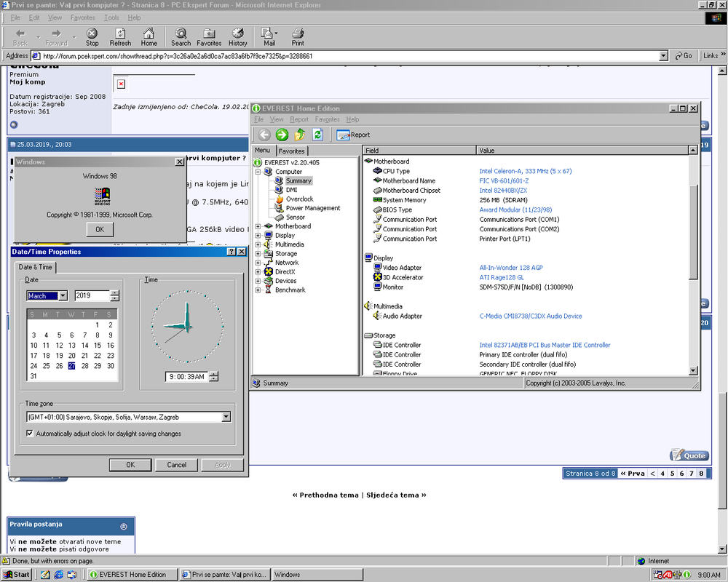The width and height of the screenshot is (728, 582).
Task: Click Cancel in Date/Time Properties
Action: click(x=176, y=465)
